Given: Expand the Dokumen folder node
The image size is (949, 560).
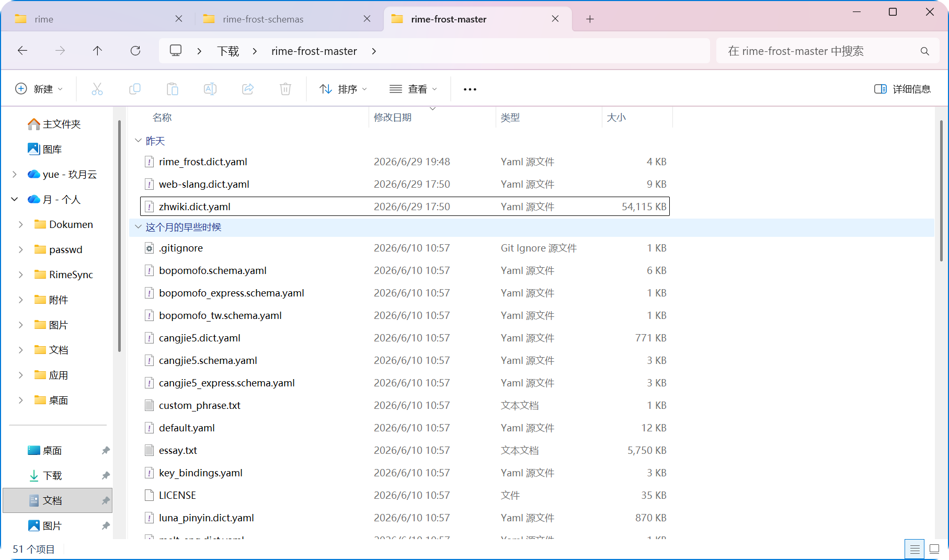Looking at the screenshot, I should 21,224.
